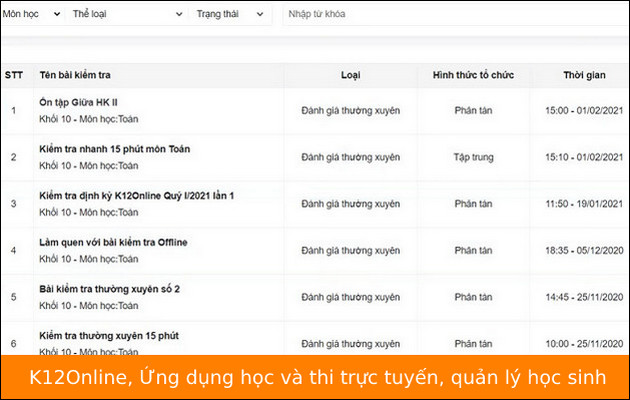
Task: Select row number 6 cell
Action: point(14,343)
